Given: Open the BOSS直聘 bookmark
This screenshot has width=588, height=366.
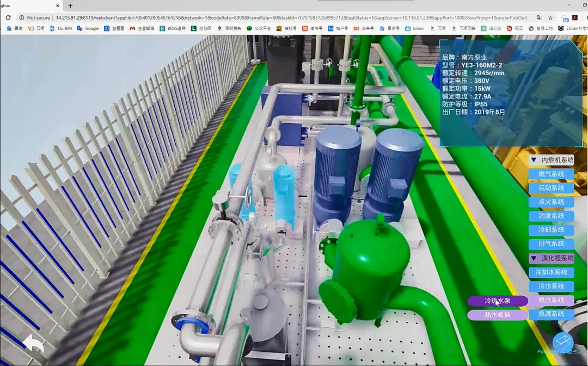Looking at the screenshot, I should coord(172,28).
